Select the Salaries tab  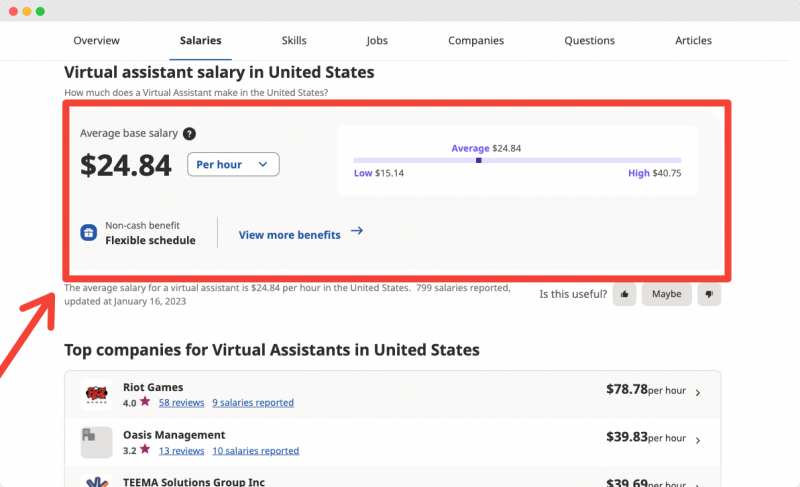click(x=201, y=40)
